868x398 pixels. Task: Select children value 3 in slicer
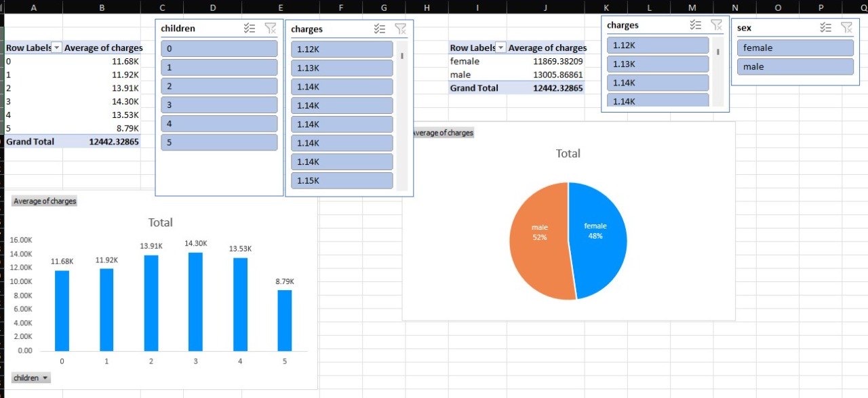click(x=219, y=105)
